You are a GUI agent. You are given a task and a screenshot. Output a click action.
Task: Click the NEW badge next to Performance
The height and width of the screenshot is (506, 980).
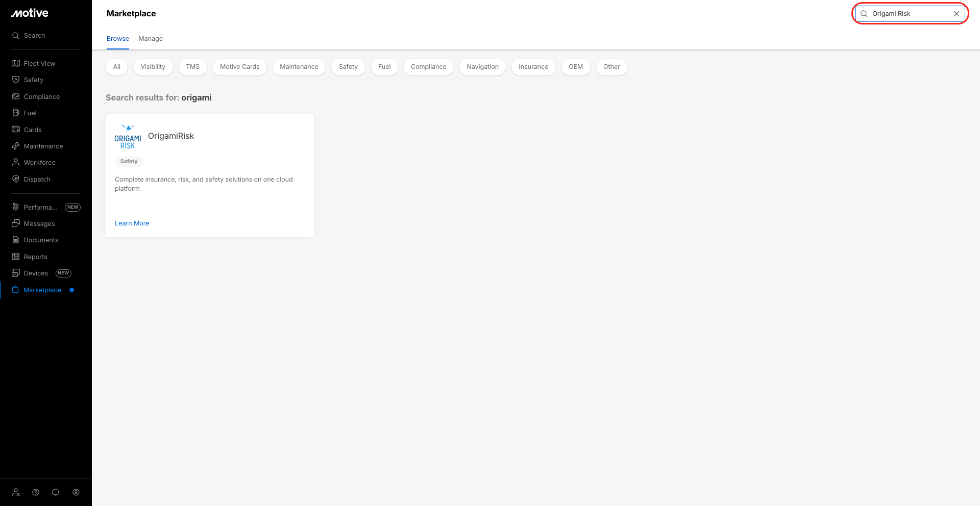click(73, 207)
